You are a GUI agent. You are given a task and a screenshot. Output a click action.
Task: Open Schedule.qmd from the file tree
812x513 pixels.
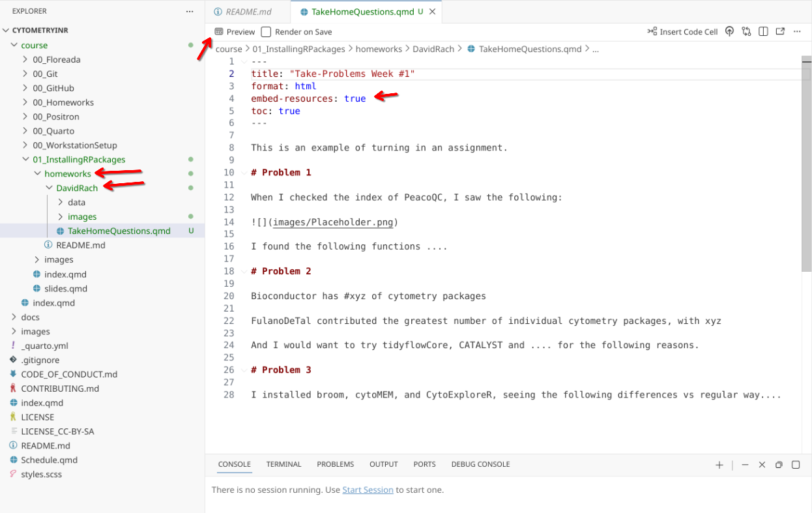pos(49,460)
